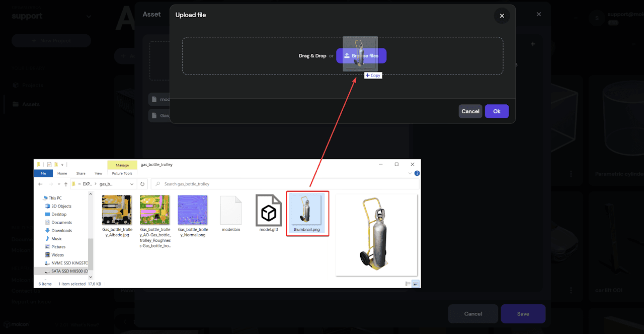Select Gas_bottle_trolley_Albedo.jpg texture thumbnail
This screenshot has width=644, height=334.
pyautogui.click(x=117, y=210)
